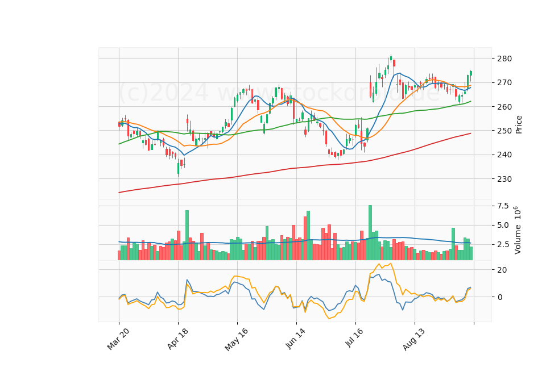Image resolution: width=546 pixels, height=392 pixels.
Task: Click the Jun 14 date label
Action: click(295, 339)
